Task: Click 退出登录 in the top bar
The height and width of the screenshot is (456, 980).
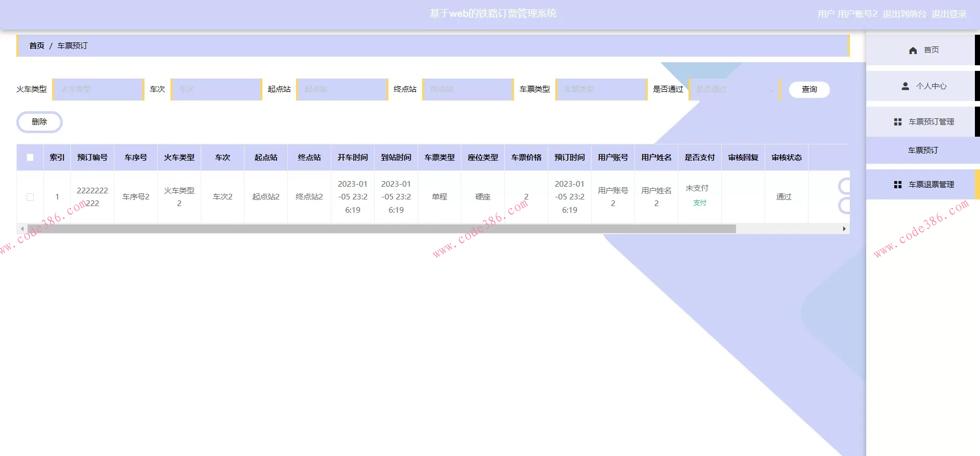Action: click(948, 14)
